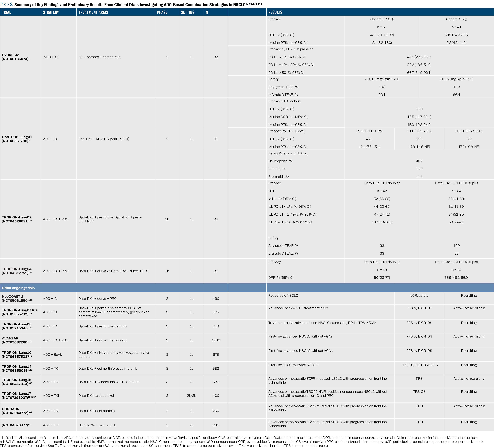494x448 pixels.
Task: Click the NCT04676477 trial identifier
Action: [17, 425]
